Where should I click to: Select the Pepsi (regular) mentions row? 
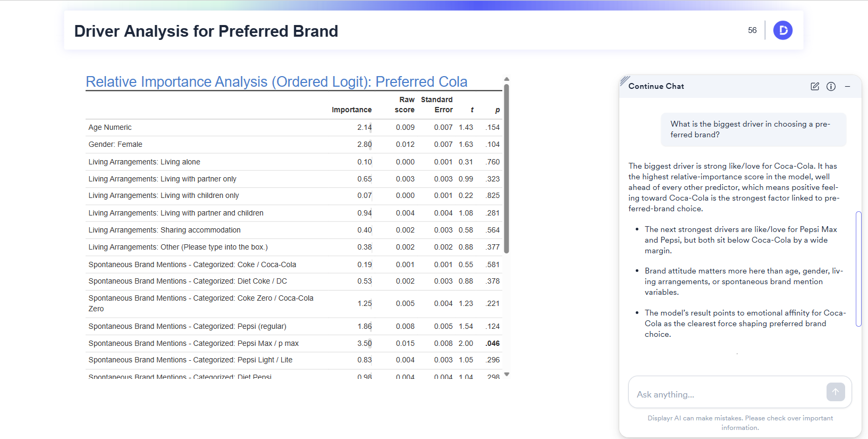(294, 326)
